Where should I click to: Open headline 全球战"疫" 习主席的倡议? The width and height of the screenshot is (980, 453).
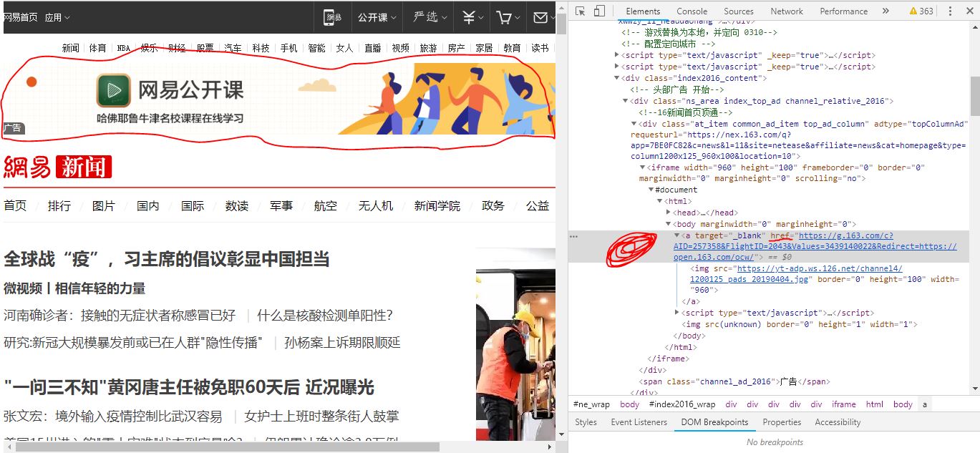[167, 258]
